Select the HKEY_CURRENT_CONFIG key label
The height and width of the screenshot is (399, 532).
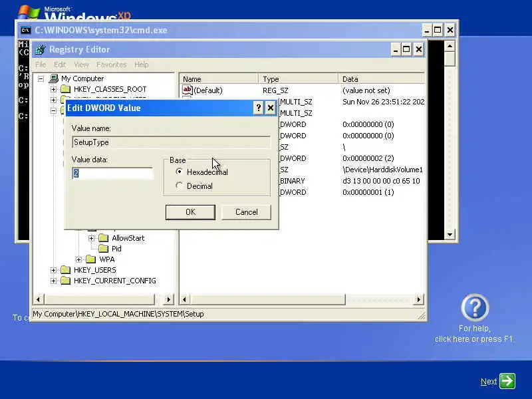coord(115,281)
